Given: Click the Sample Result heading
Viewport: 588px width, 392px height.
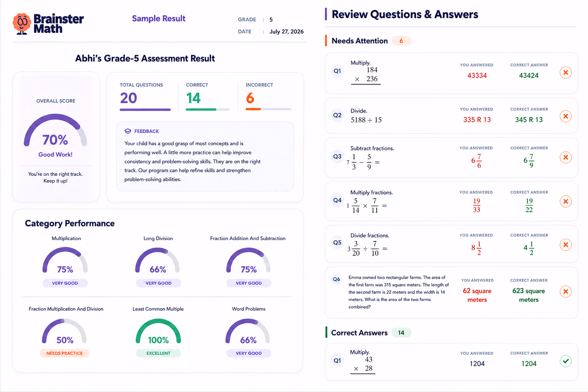Looking at the screenshot, I should (x=159, y=19).
